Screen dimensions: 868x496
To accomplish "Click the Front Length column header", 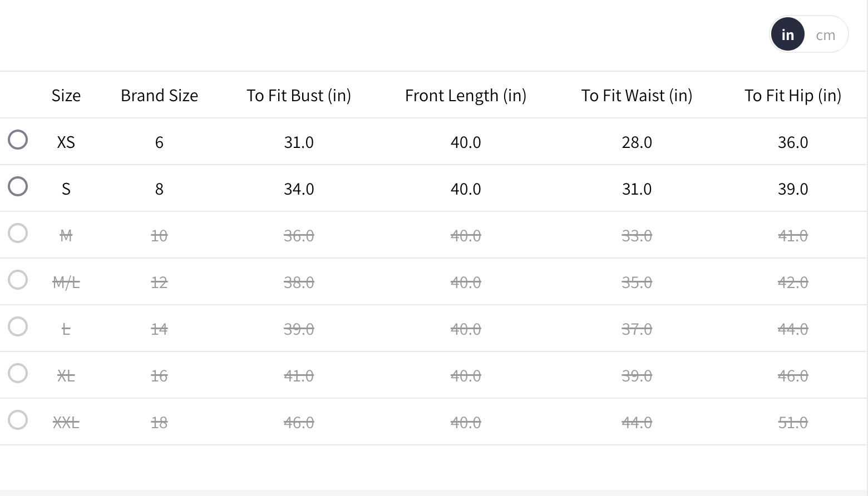I will click(x=466, y=96).
